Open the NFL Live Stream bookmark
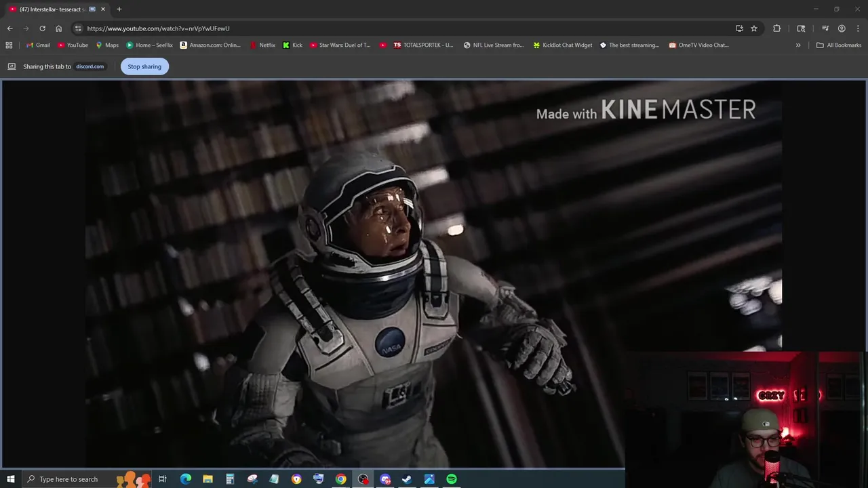The height and width of the screenshot is (488, 868). [x=494, y=45]
